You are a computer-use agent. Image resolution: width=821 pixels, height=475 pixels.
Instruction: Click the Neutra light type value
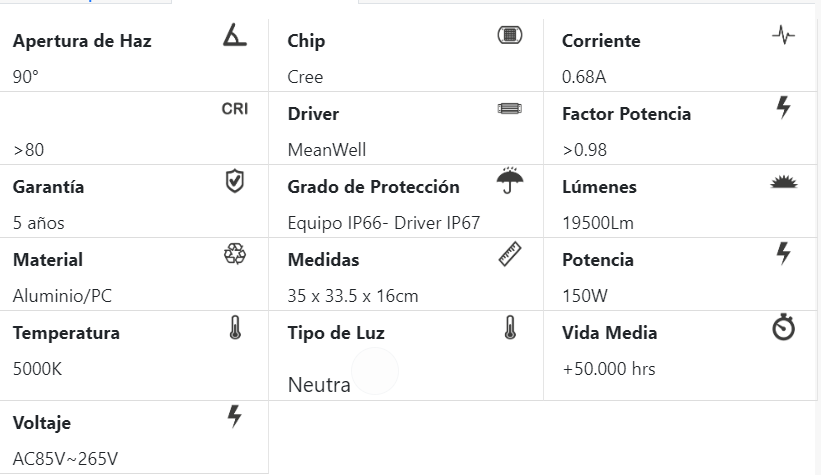pos(319,385)
